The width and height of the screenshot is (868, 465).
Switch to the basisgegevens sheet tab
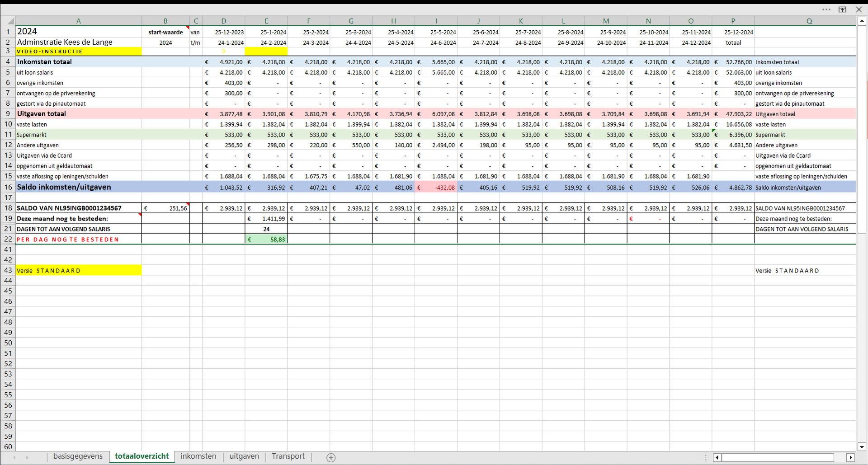[x=78, y=456]
